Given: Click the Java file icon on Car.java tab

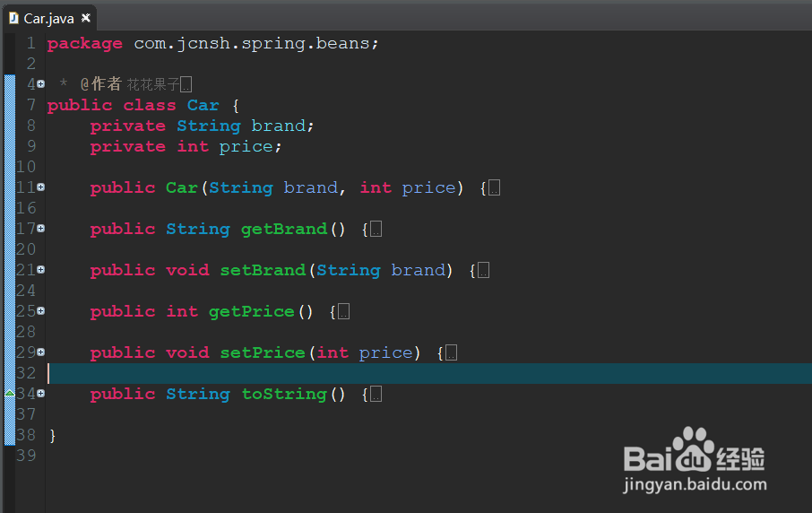Looking at the screenshot, I should click(14, 18).
